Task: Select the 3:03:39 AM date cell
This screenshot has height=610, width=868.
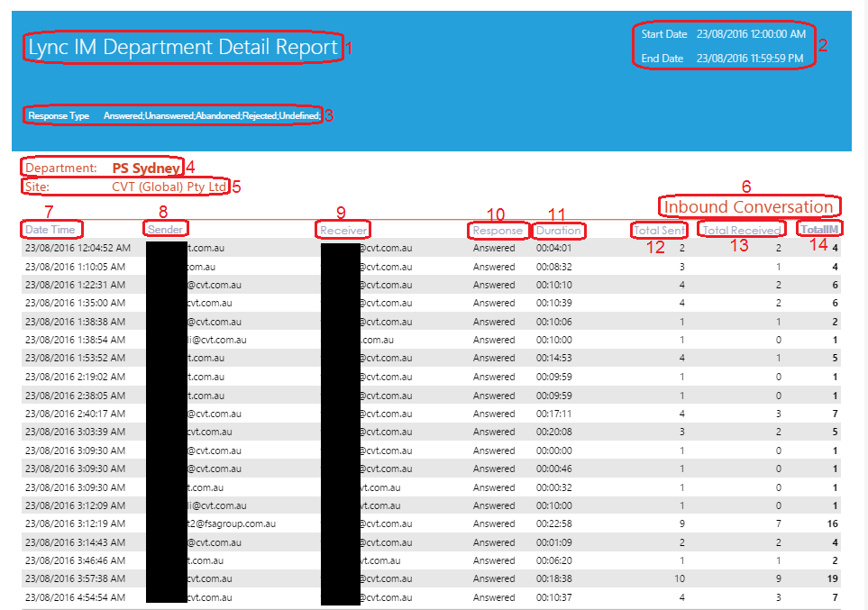Action: click(x=76, y=432)
